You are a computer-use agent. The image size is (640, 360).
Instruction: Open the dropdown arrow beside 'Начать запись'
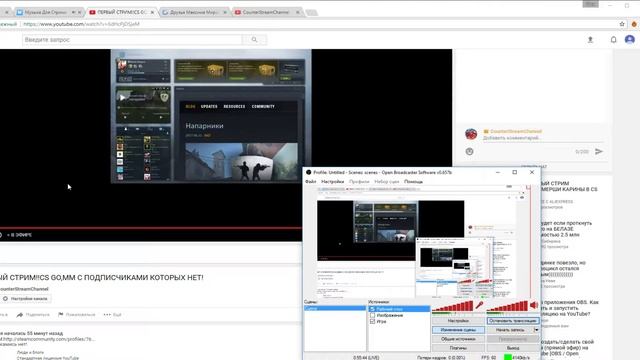[536, 330]
